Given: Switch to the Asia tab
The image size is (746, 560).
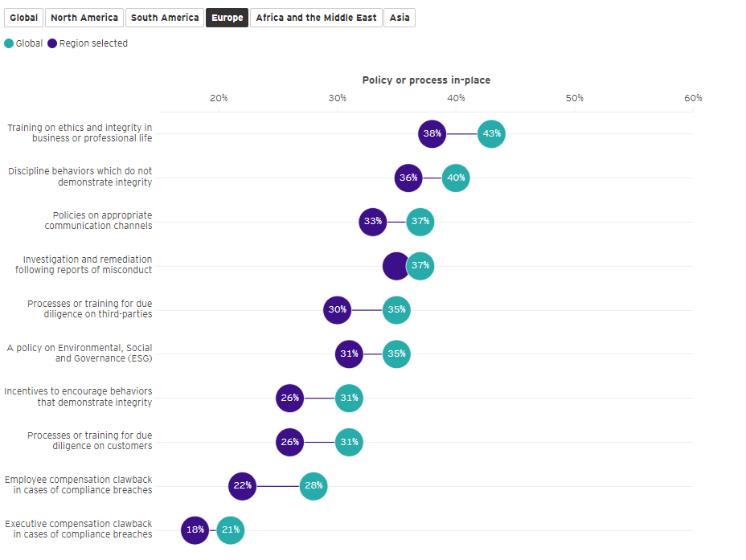Looking at the screenshot, I should 400,18.
